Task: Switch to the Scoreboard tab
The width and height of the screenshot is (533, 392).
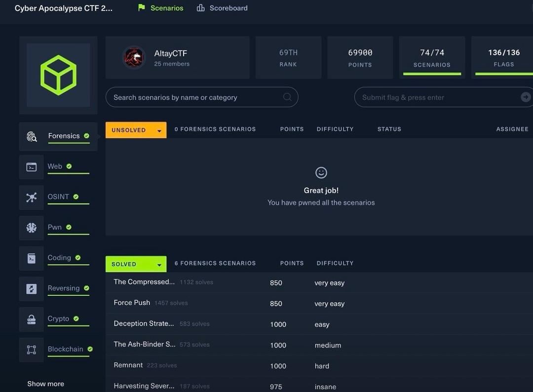Action: coord(222,8)
